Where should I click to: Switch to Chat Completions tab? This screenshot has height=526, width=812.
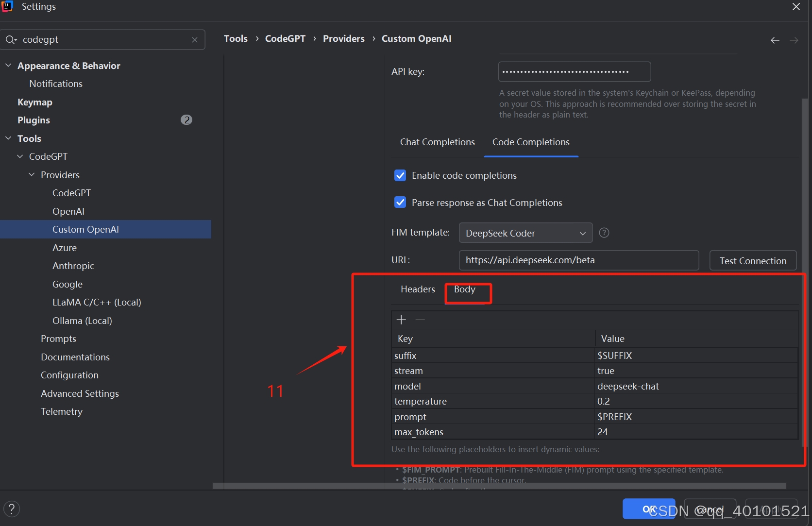click(437, 142)
